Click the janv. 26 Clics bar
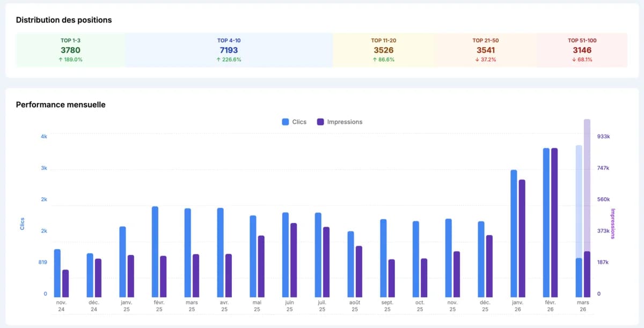The image size is (644, 328). 514,230
